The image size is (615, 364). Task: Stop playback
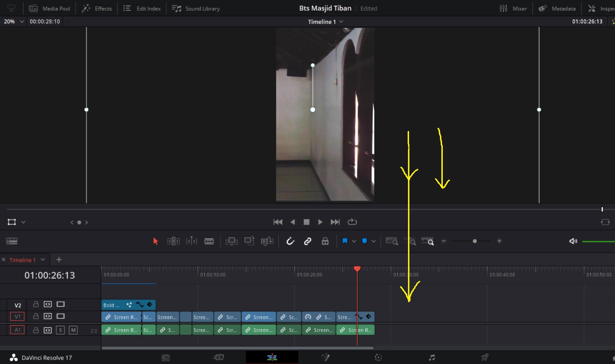(x=306, y=222)
